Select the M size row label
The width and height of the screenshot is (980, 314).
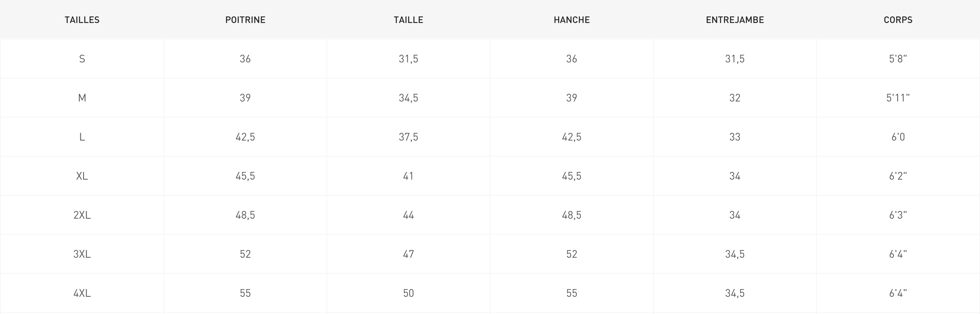[82, 98]
